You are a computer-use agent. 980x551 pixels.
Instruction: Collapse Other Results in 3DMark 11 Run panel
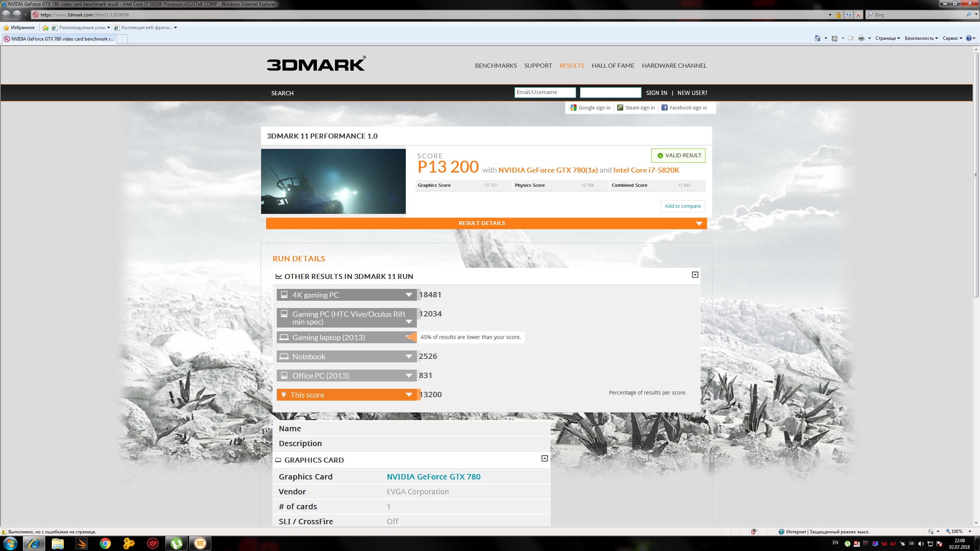point(695,275)
